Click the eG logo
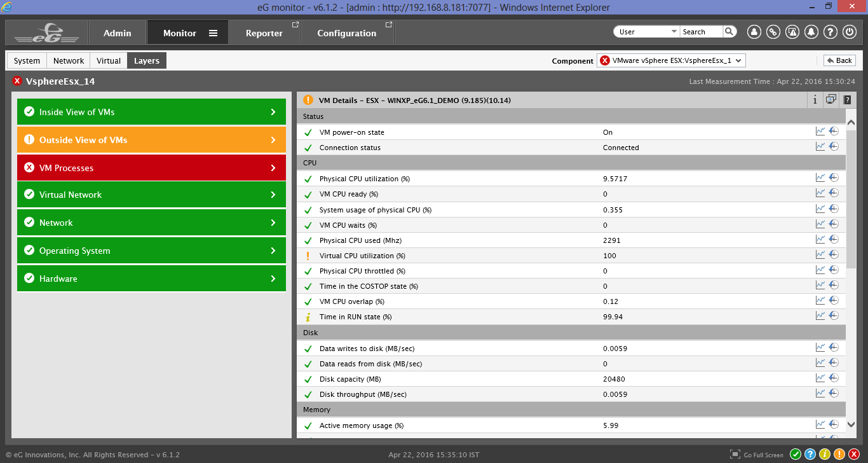Viewport: 868px width, 463px height. point(47,32)
